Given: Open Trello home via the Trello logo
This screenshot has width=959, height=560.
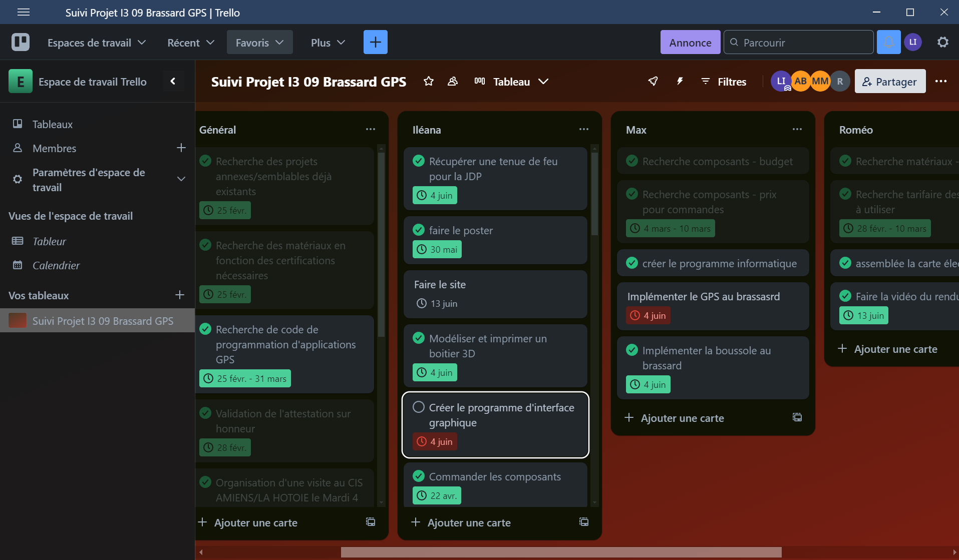Looking at the screenshot, I should point(20,42).
